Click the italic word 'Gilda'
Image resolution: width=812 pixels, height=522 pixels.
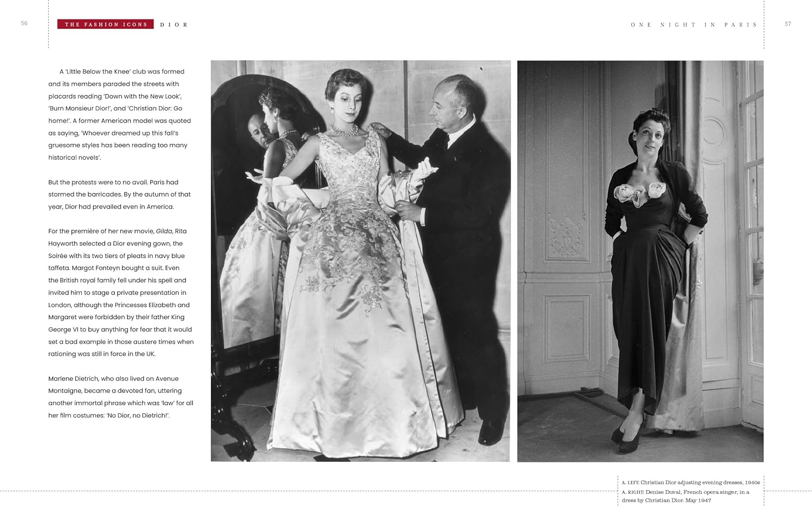click(x=164, y=231)
